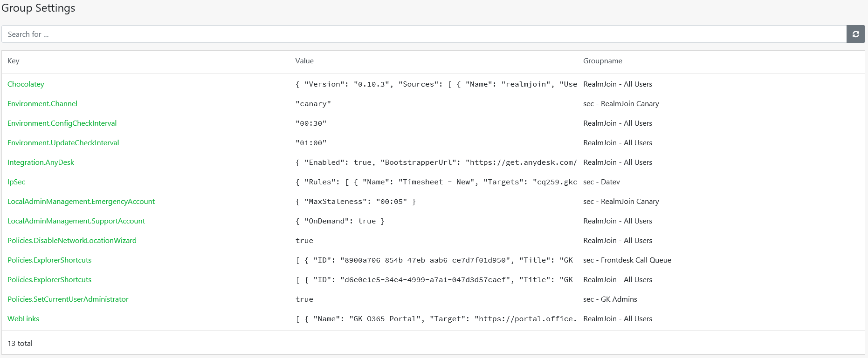868x358 pixels.
Task: Click 'RealmJoin - All Users' in ConfigCheckInterval row
Action: [618, 123]
